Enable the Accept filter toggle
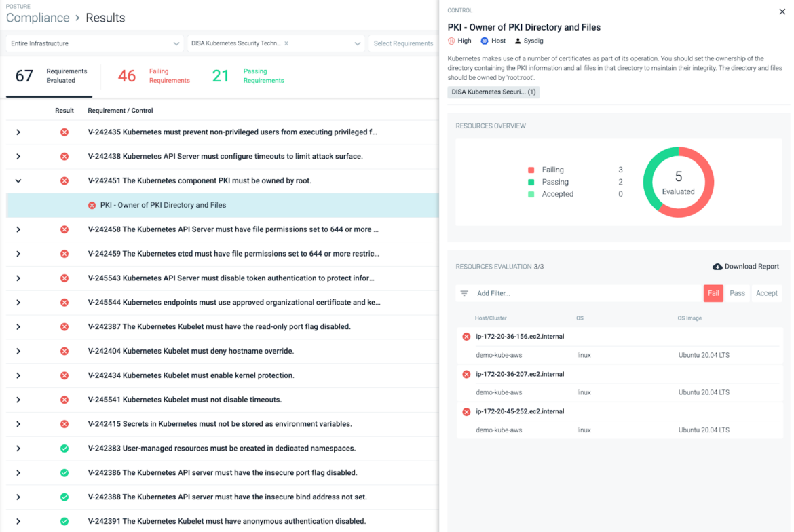The image size is (794, 532). click(766, 292)
